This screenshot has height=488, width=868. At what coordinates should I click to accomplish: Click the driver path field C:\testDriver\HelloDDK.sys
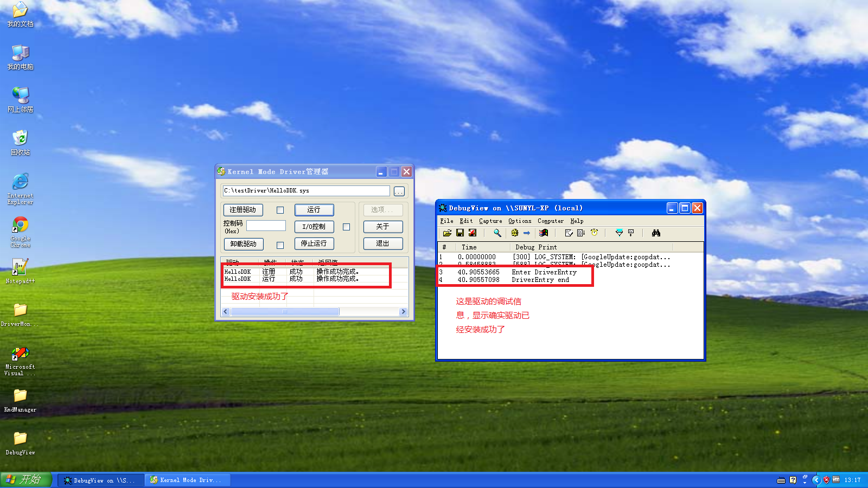(x=306, y=191)
